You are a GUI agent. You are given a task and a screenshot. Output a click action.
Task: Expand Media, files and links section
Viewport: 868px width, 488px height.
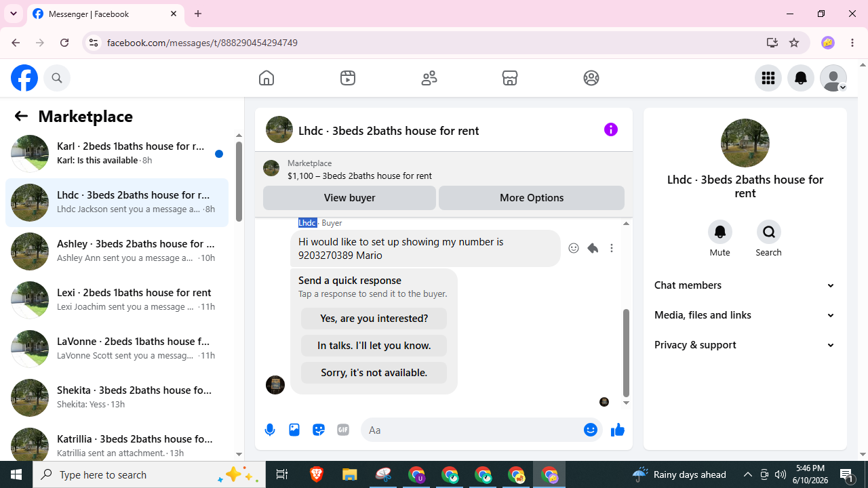coord(745,315)
